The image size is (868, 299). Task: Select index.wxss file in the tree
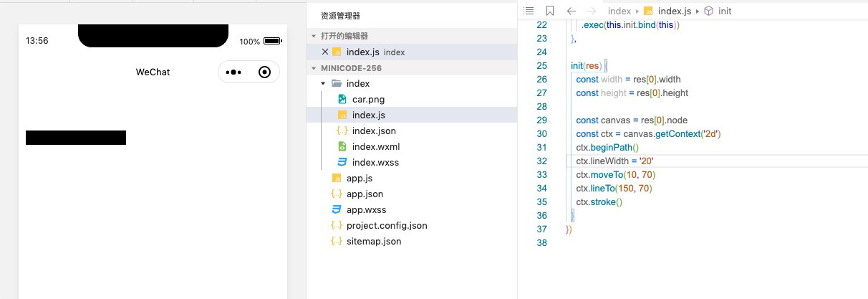(x=375, y=162)
